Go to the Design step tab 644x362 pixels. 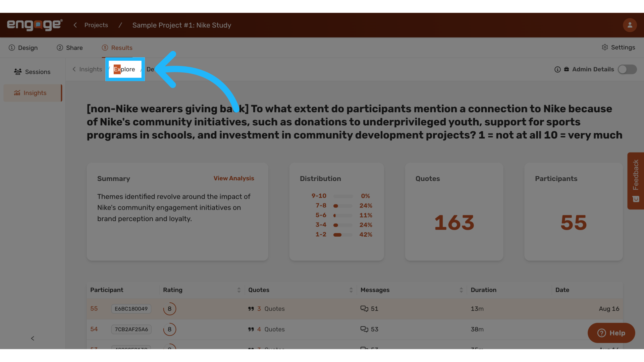[23, 48]
